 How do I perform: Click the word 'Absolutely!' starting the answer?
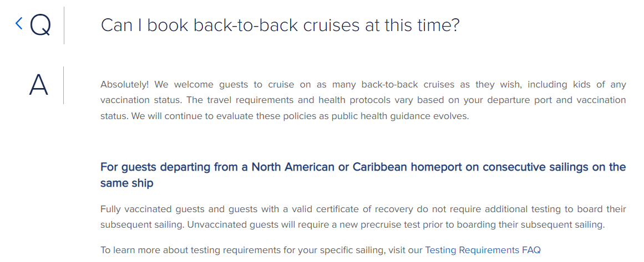click(125, 84)
